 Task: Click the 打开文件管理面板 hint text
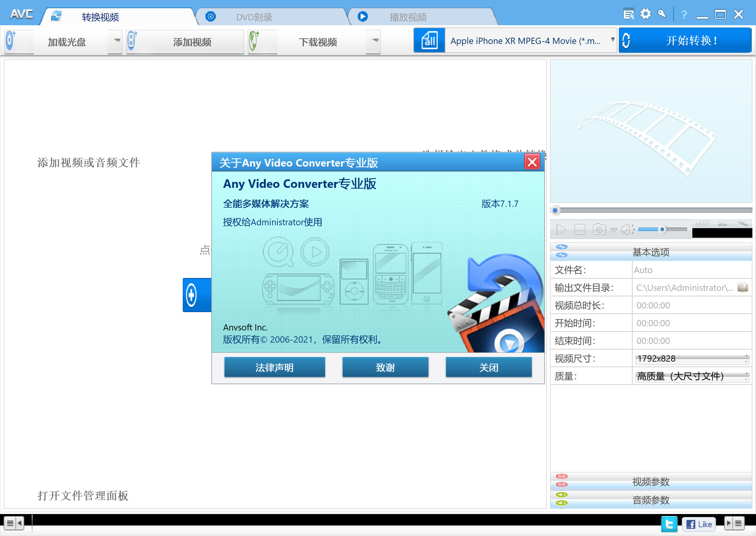[x=83, y=495]
